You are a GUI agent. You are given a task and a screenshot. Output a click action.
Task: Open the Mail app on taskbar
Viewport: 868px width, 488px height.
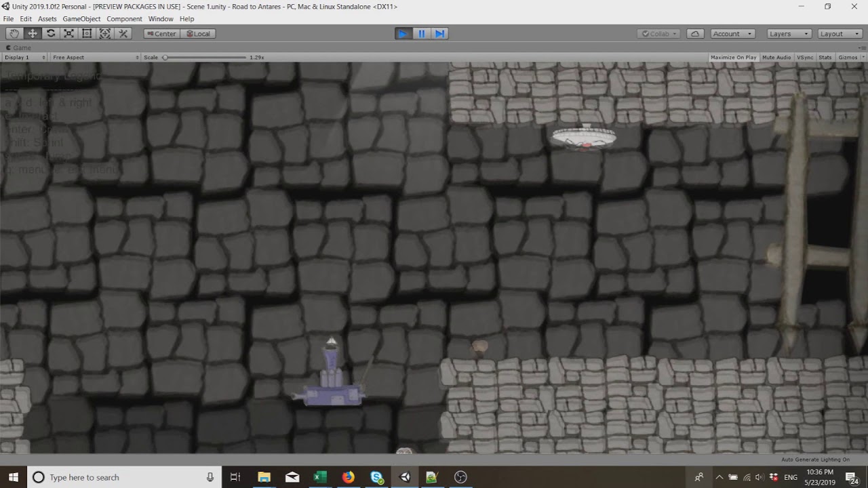tap(292, 477)
